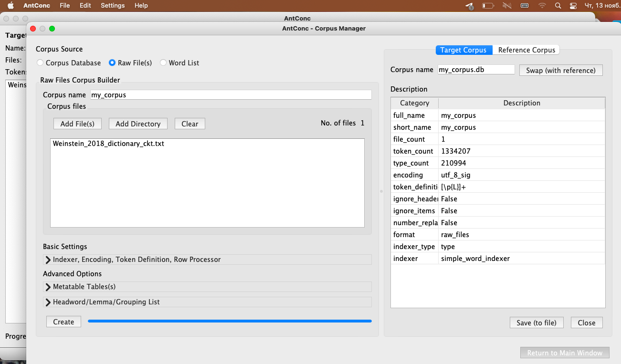Image resolution: width=621 pixels, height=364 pixels.
Task: Click the Corpus name field with my_corpus
Action: point(231,94)
